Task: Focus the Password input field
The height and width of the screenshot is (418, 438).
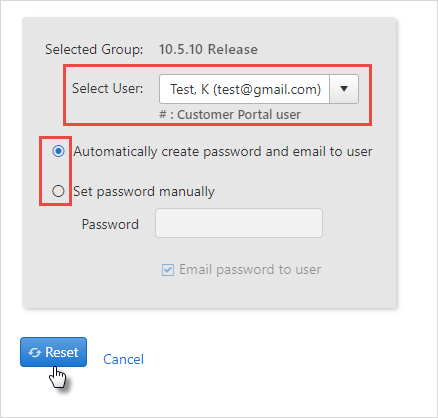Action: pos(239,223)
